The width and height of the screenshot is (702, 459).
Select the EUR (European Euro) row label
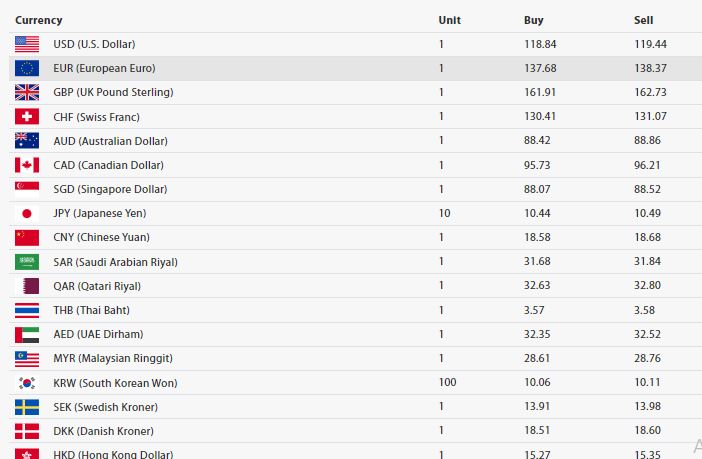[x=104, y=68]
